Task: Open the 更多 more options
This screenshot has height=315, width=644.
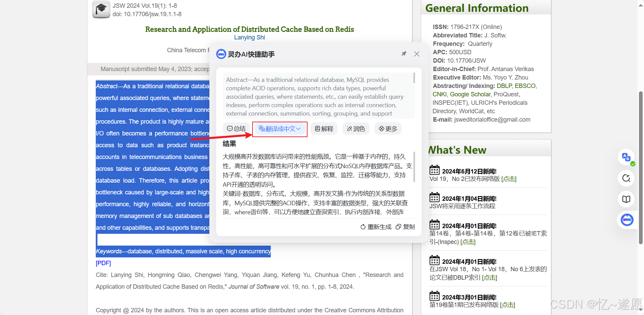Action: pos(388,129)
